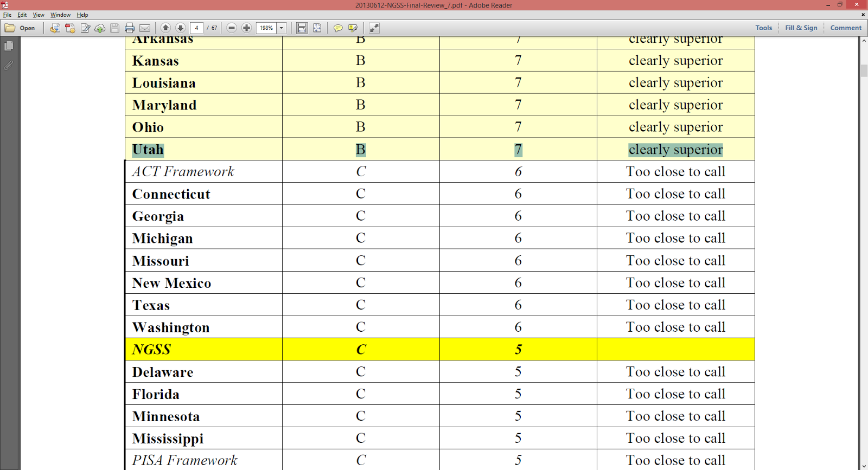
Task: Click the 'PISA Framework' row label
Action: [185, 460]
